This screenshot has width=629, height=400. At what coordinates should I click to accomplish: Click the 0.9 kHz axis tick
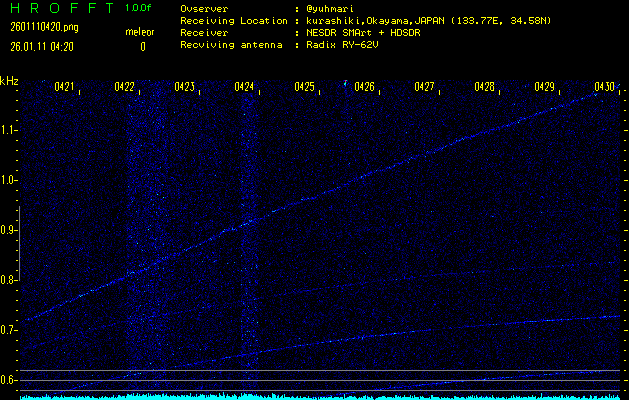click(x=9, y=230)
